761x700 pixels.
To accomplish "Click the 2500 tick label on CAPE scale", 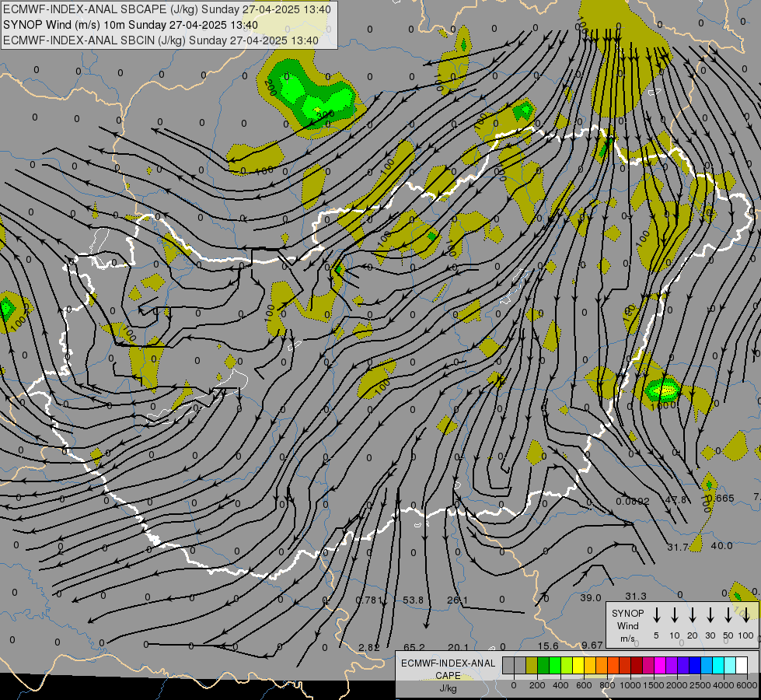I will (x=700, y=685).
